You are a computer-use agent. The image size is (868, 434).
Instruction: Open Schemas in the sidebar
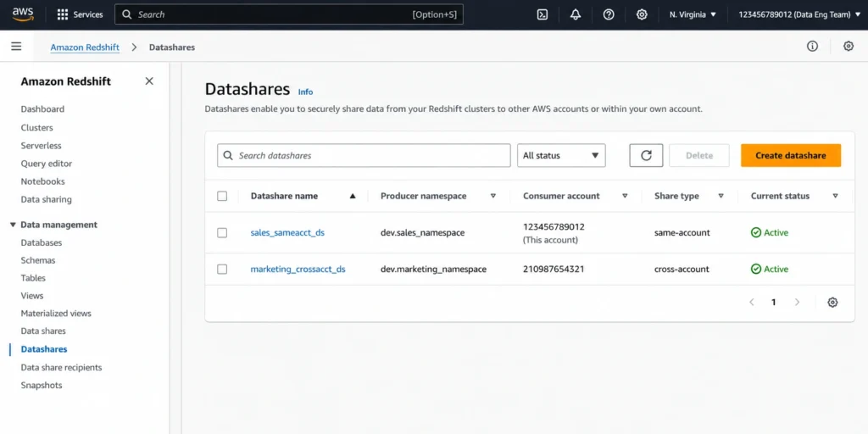click(x=38, y=260)
